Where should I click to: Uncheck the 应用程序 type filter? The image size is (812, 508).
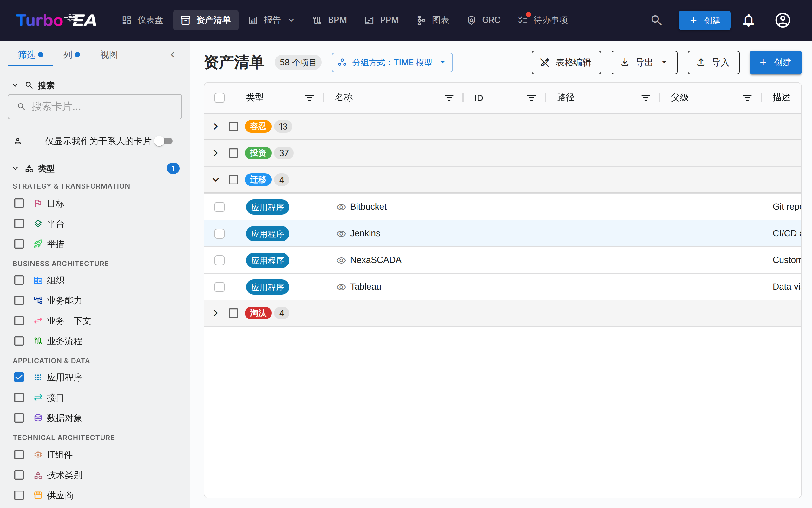pos(19,377)
